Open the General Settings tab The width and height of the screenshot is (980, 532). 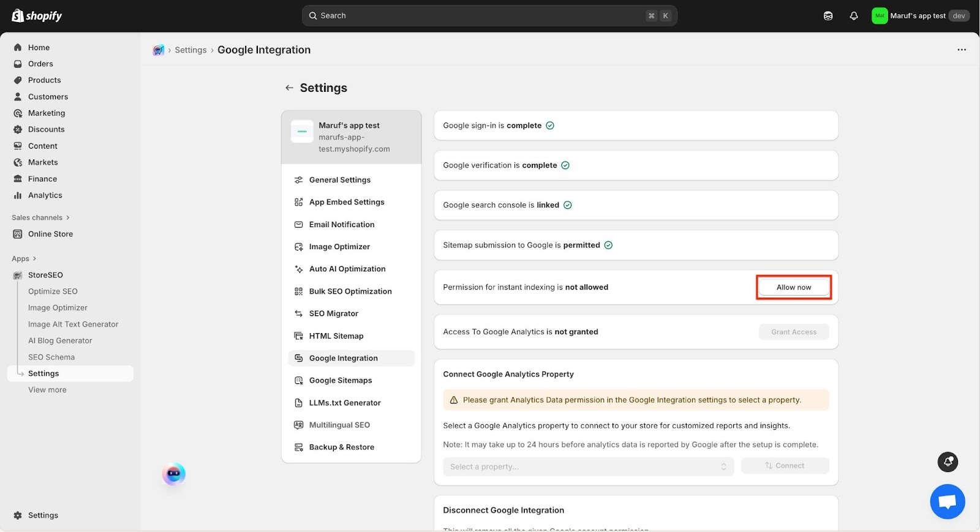click(x=352, y=180)
